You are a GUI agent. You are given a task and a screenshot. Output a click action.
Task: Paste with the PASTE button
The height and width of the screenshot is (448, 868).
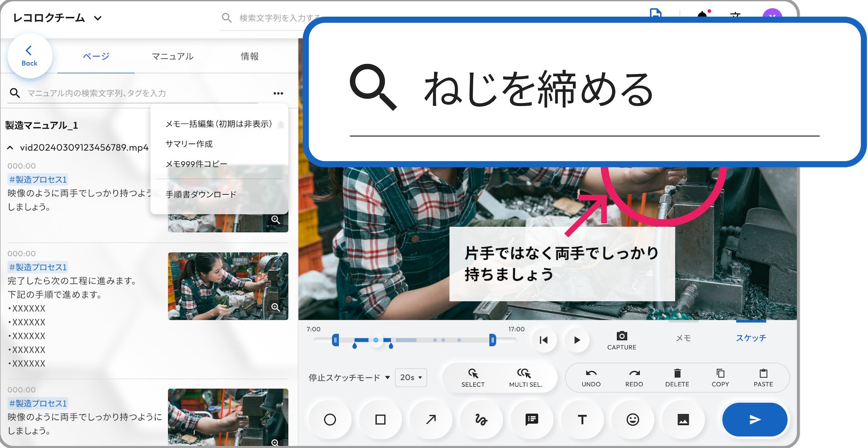(763, 378)
